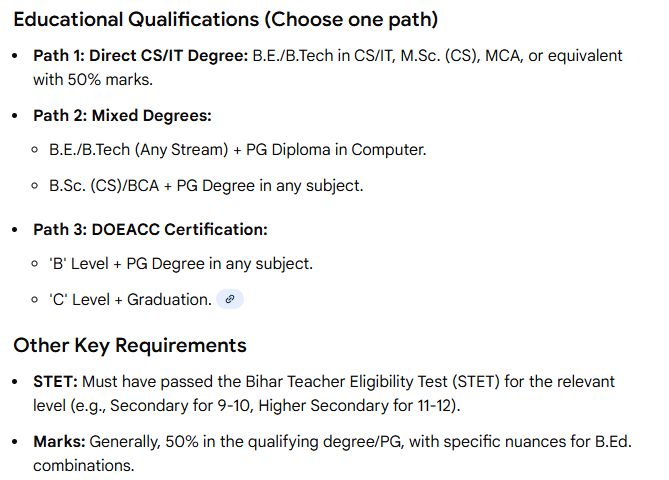Click the "Path 2: Mixed Degrees:" label
Image resolution: width=669 pixels, height=480 pixels.
point(122,116)
